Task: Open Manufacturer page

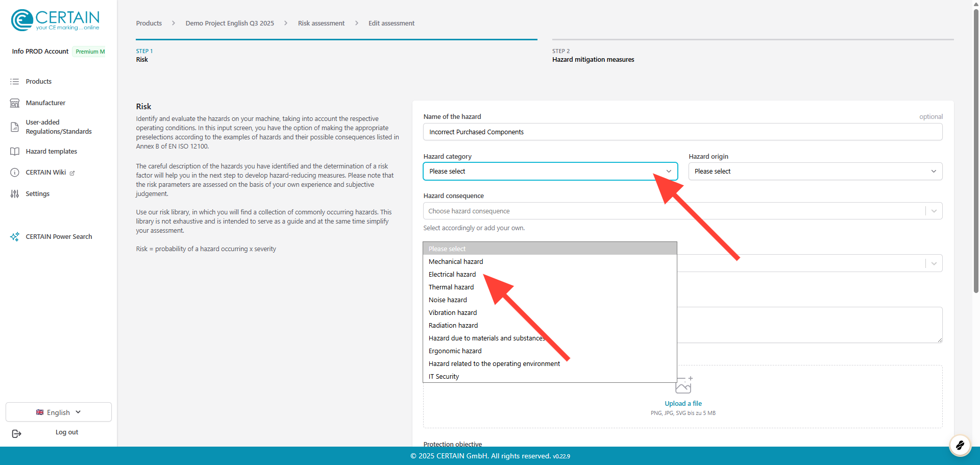Action: point(45,103)
